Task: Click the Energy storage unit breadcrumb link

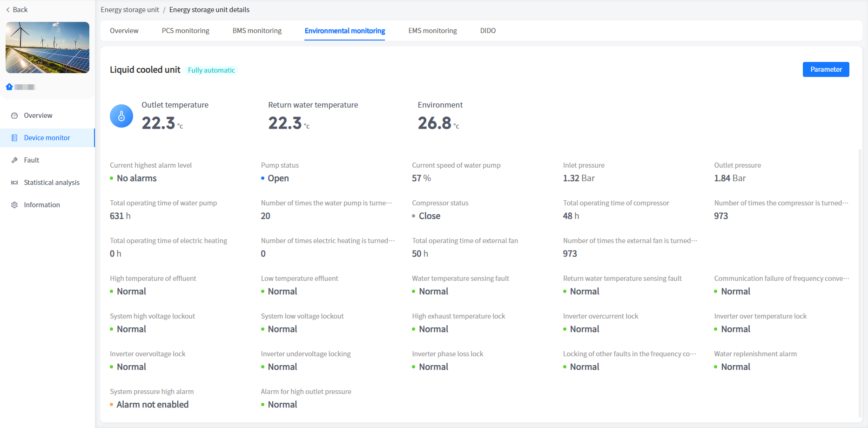Action: click(130, 10)
